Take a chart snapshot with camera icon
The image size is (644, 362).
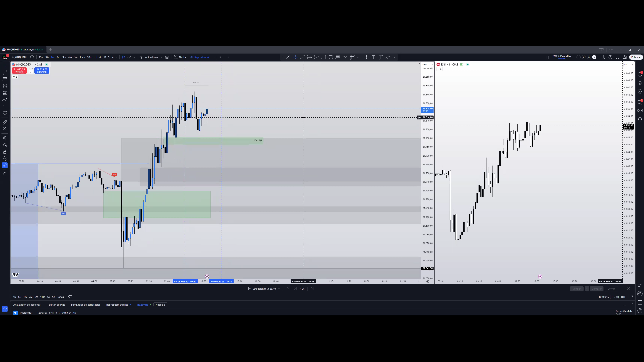tap(625, 57)
